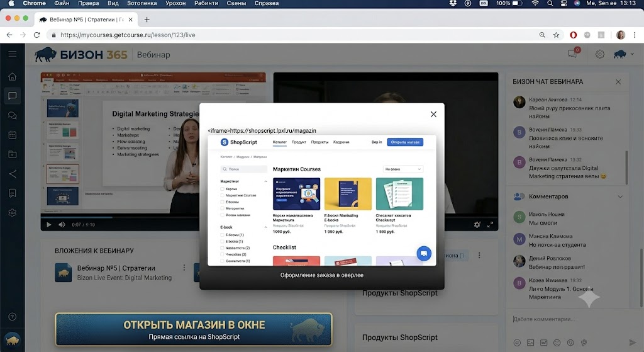
Task: Close the БИЗОН ЧАТ ВЕБИНАРА panel
Action: click(x=618, y=82)
